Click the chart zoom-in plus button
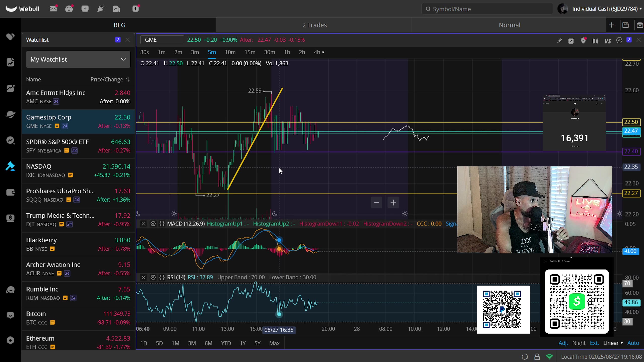This screenshot has height=362, width=644. [393, 202]
